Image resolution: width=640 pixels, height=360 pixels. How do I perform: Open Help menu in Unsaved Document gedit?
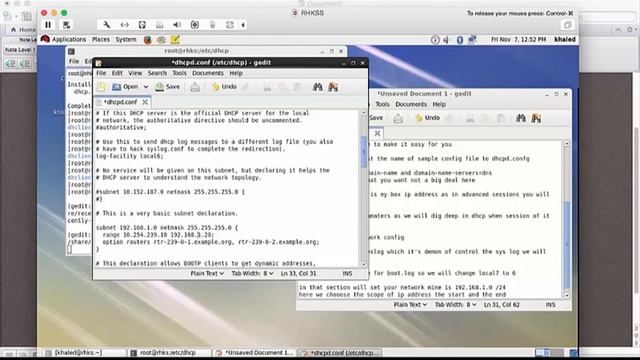coord(439,104)
